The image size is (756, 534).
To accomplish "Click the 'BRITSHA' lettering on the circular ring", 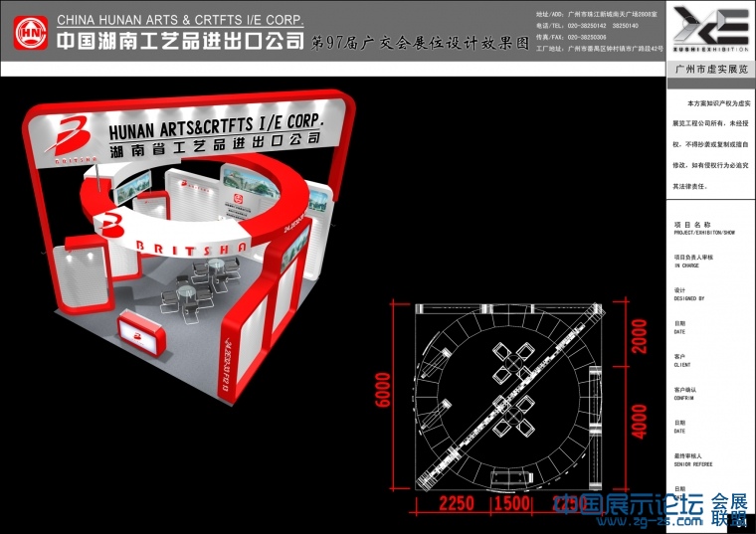I will coord(191,249).
